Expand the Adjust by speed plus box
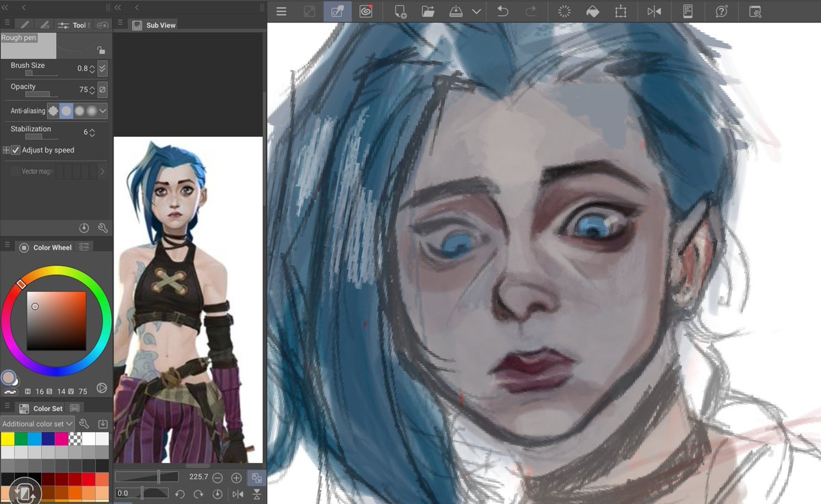Image resolution: width=821 pixels, height=504 pixels. (x=6, y=150)
